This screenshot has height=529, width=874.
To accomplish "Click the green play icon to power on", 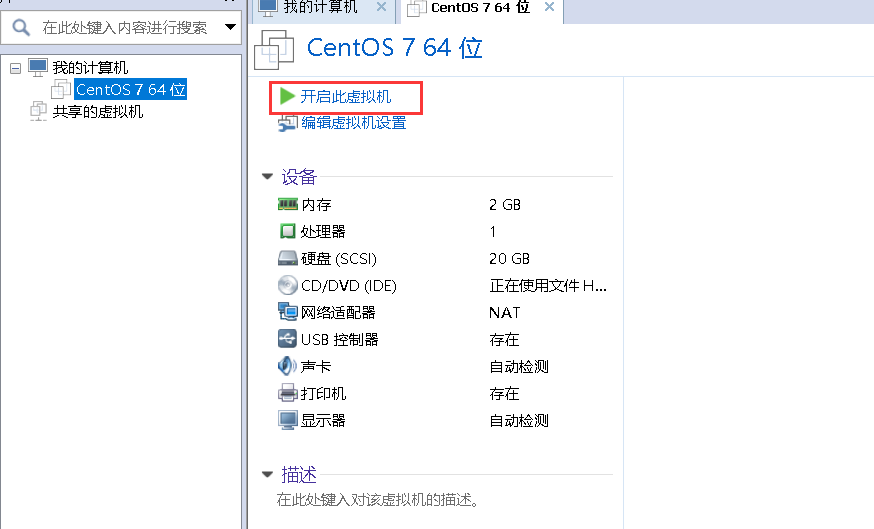I will click(287, 96).
